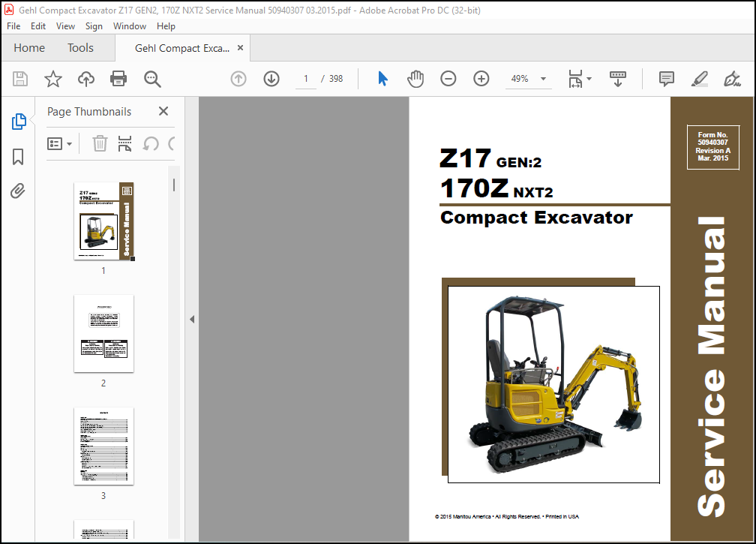Screen dimensions: 756x544
Task: Open the Find text search tool
Action: point(152,79)
